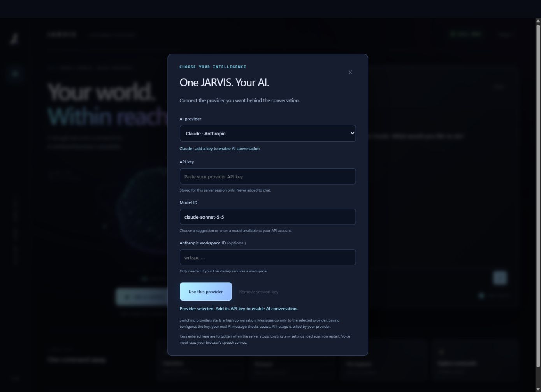Focus the Anthropic workspace ID field
This screenshot has width=541, height=392.
(267, 257)
